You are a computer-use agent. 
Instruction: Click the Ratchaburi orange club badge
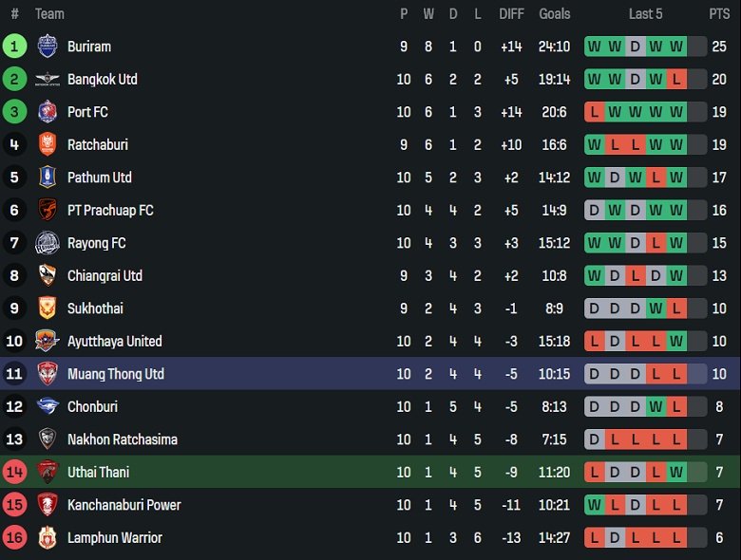[47, 145]
